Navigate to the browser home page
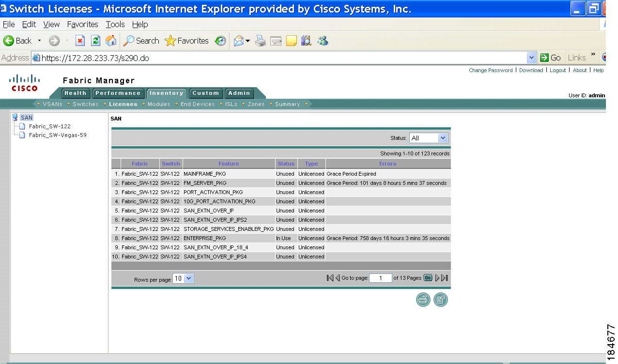 pyautogui.click(x=110, y=41)
